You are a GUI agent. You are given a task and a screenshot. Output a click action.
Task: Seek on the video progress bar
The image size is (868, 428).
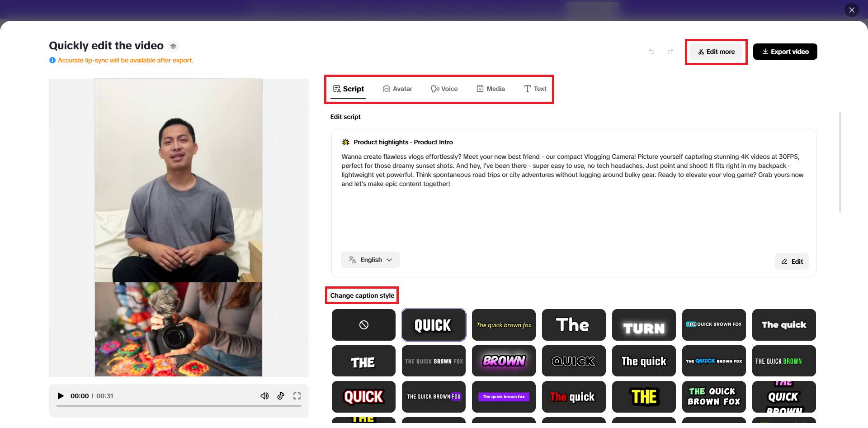point(179,406)
